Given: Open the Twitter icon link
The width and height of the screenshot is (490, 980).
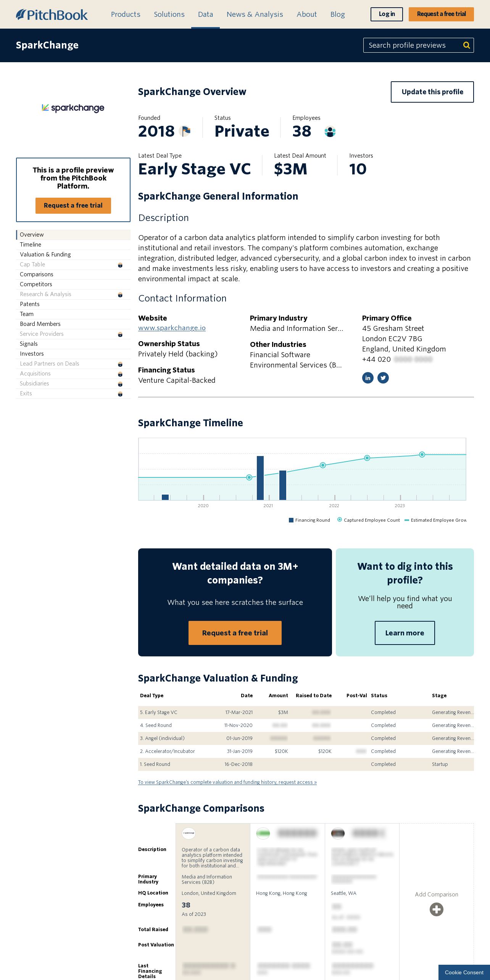Looking at the screenshot, I should pos(383,378).
